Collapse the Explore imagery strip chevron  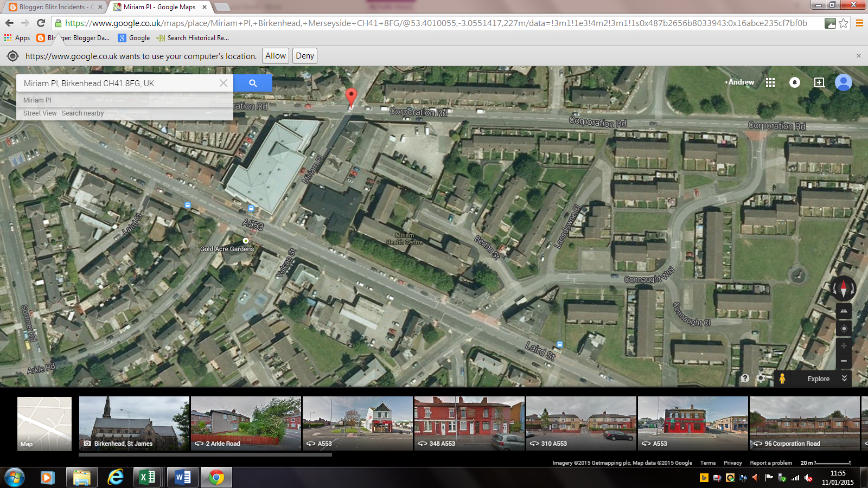tap(844, 378)
